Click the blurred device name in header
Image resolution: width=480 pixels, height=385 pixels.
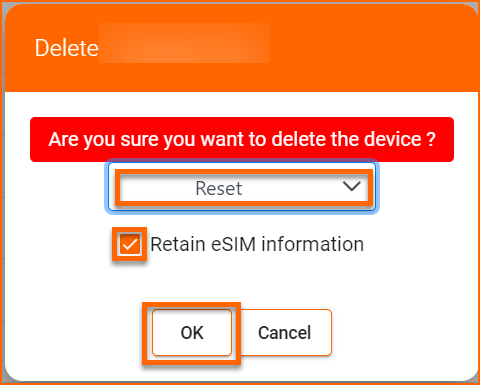pos(184,43)
